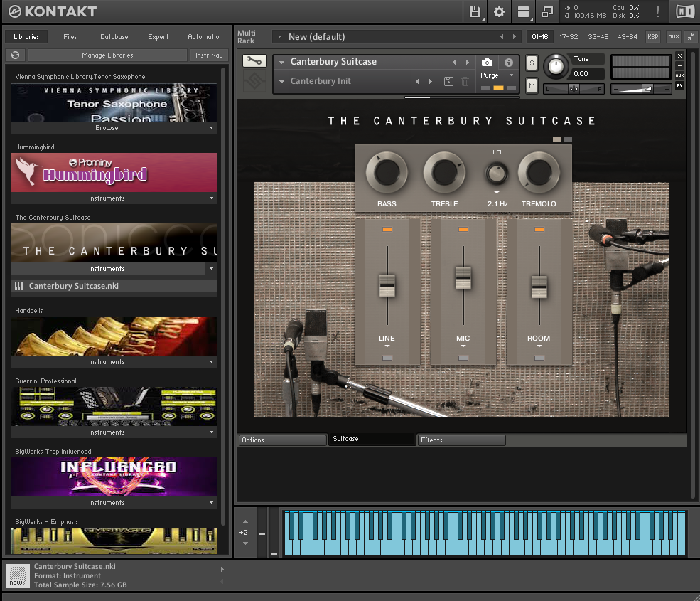Switch to the Automation tab
The height and width of the screenshot is (601, 700).
pyautogui.click(x=205, y=37)
